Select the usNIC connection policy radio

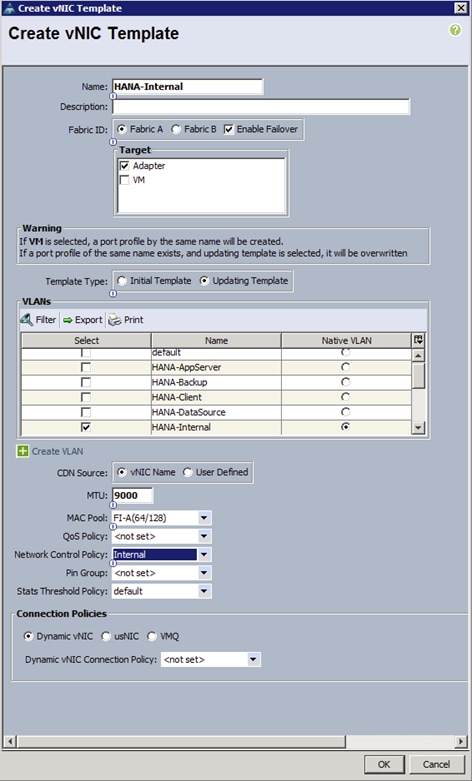(106, 637)
